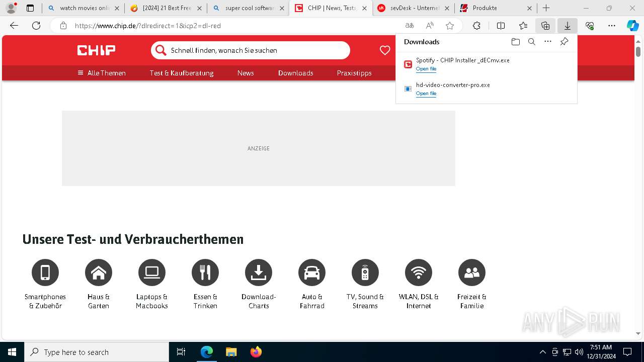Close the Produkte tab
The height and width of the screenshot is (362, 644).
[529, 8]
